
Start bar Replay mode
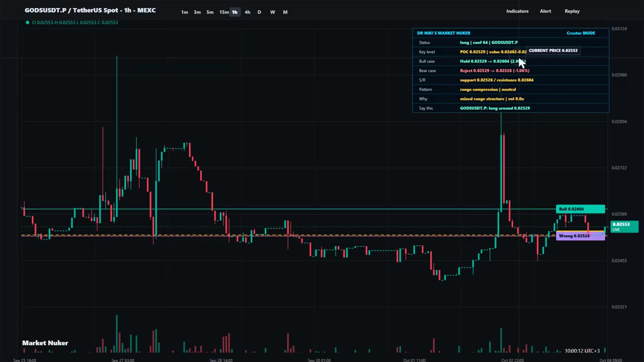[572, 11]
